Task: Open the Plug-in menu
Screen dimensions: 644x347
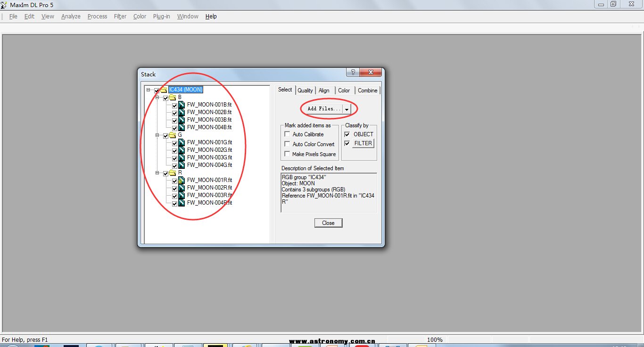Action: [x=162, y=16]
